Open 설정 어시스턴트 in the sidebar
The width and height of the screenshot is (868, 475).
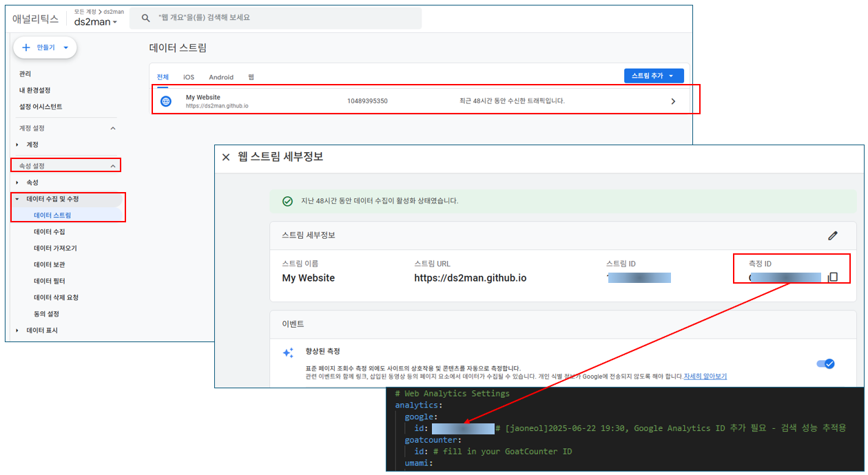(41, 107)
